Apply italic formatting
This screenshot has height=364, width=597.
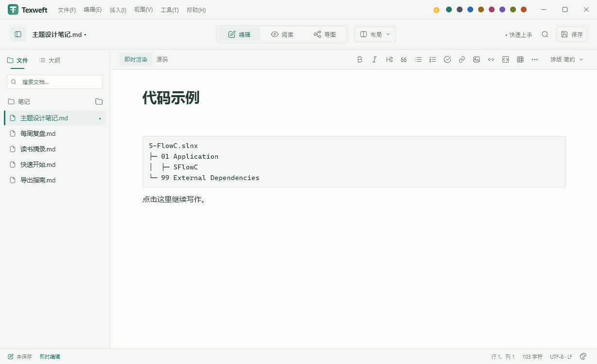pyautogui.click(x=374, y=60)
